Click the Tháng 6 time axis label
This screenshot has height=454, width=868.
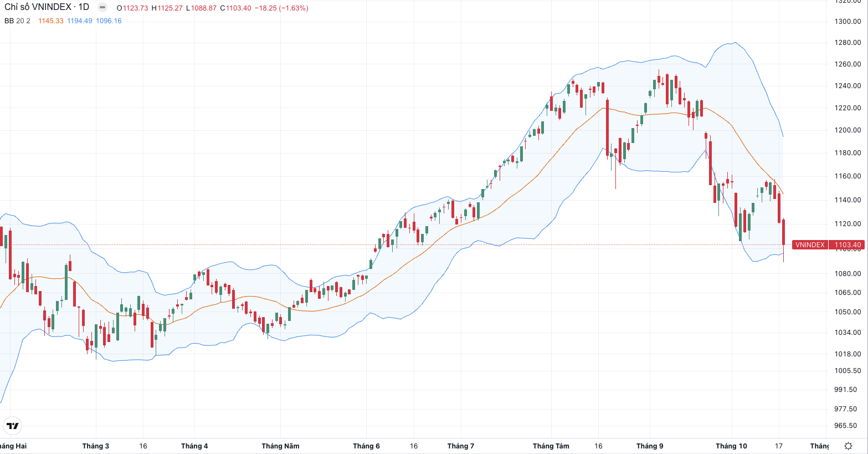click(x=366, y=446)
